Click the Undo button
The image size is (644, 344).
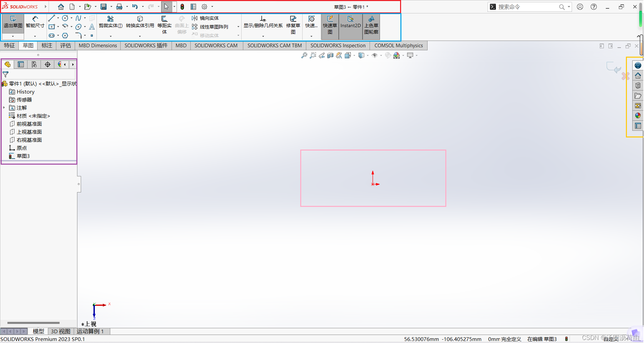point(135,6)
